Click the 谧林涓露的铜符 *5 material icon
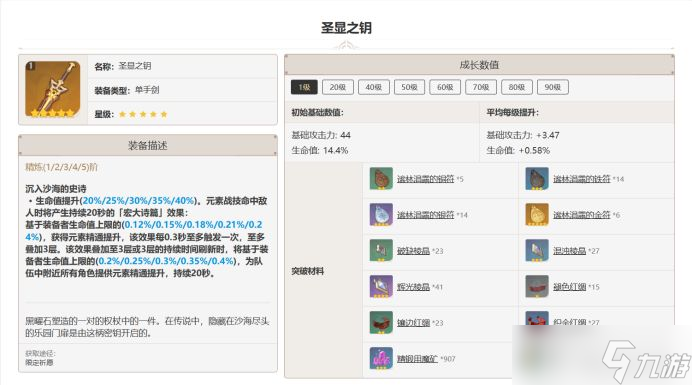Screen dimensions: 692x385 [x=381, y=178]
